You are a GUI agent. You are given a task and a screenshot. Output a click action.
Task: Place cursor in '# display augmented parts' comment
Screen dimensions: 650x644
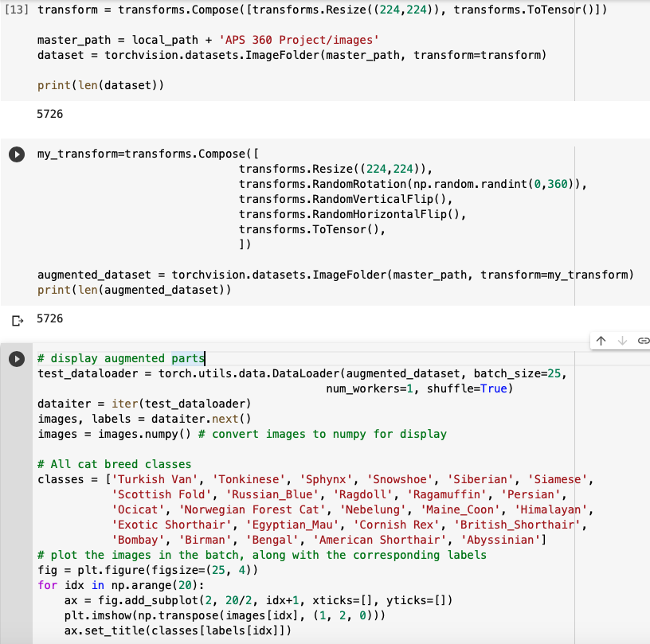[121, 358]
